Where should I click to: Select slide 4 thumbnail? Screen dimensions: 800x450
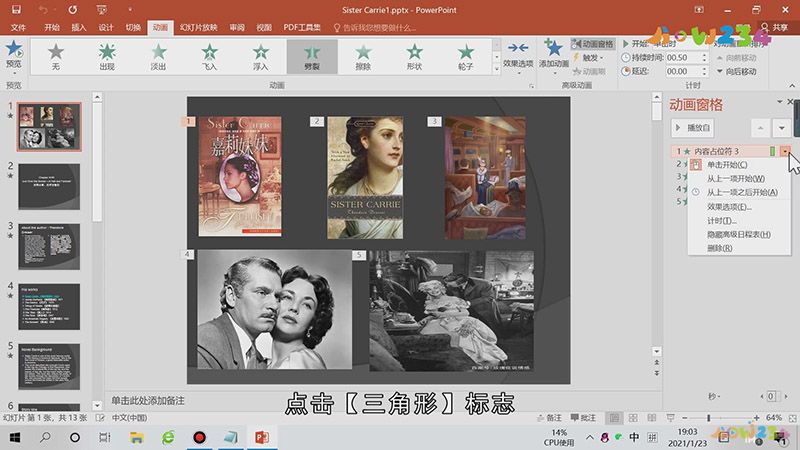click(x=49, y=307)
